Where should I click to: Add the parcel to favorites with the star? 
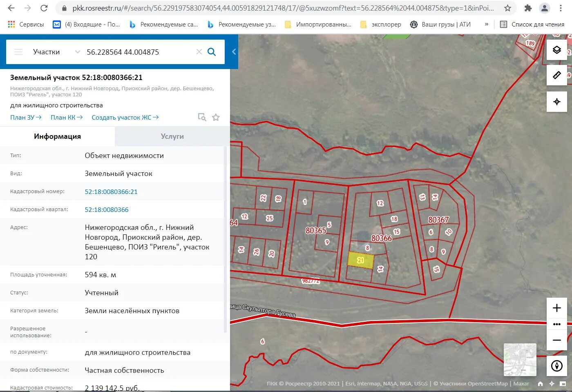[216, 117]
